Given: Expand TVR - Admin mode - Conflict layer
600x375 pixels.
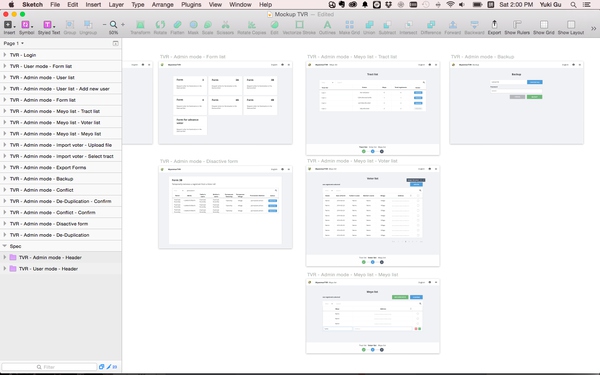Looking at the screenshot, I should [x=5, y=190].
